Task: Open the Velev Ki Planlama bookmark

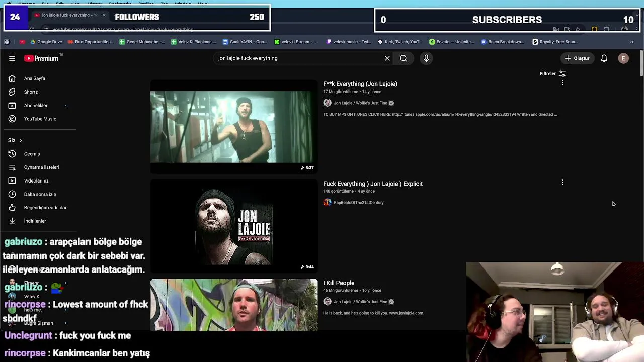Action: [x=193, y=42]
